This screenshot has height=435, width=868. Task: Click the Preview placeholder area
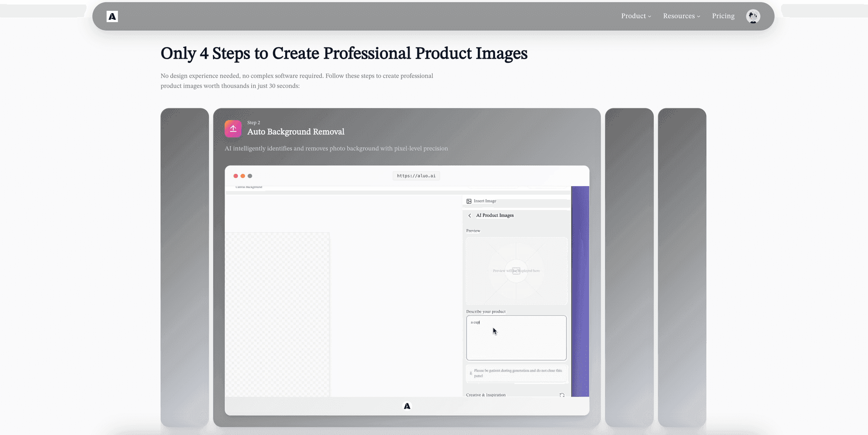tap(516, 271)
